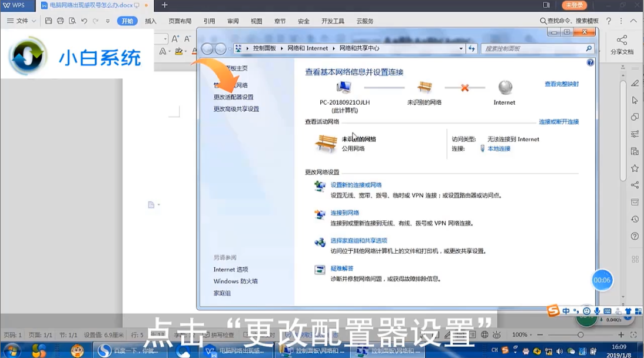Open the address bar history dropdown
644x358 pixels.
click(x=461, y=48)
